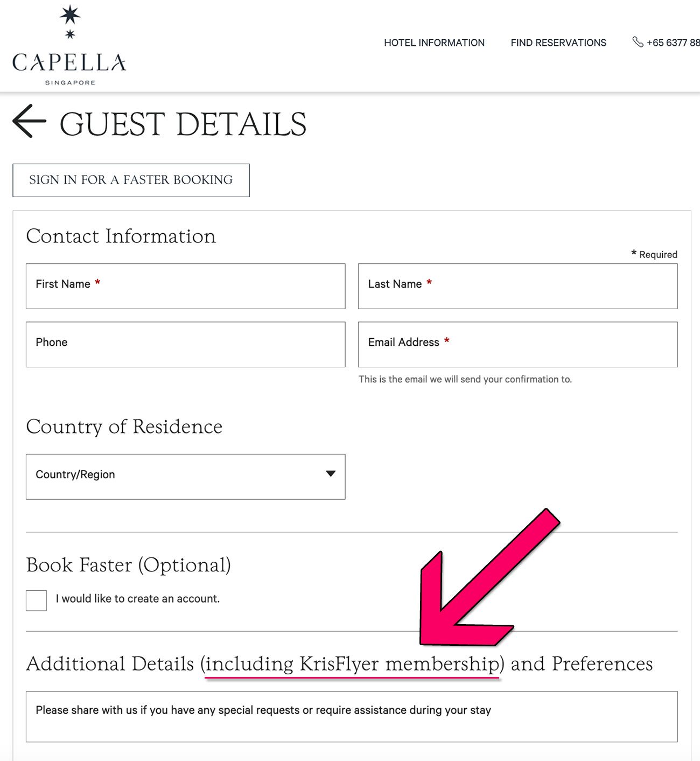This screenshot has height=761, width=700.
Task: Click the +65 hotel phone number link
Action: [x=673, y=43]
